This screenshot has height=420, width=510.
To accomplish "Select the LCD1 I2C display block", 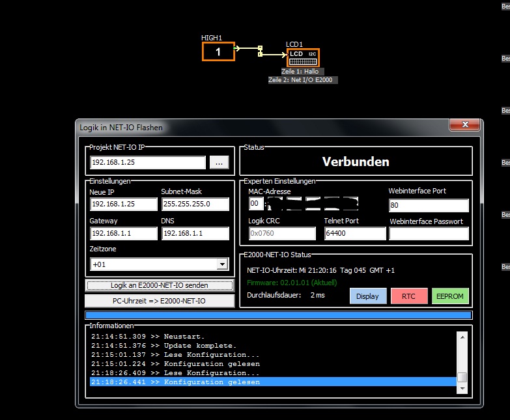I will [303, 57].
